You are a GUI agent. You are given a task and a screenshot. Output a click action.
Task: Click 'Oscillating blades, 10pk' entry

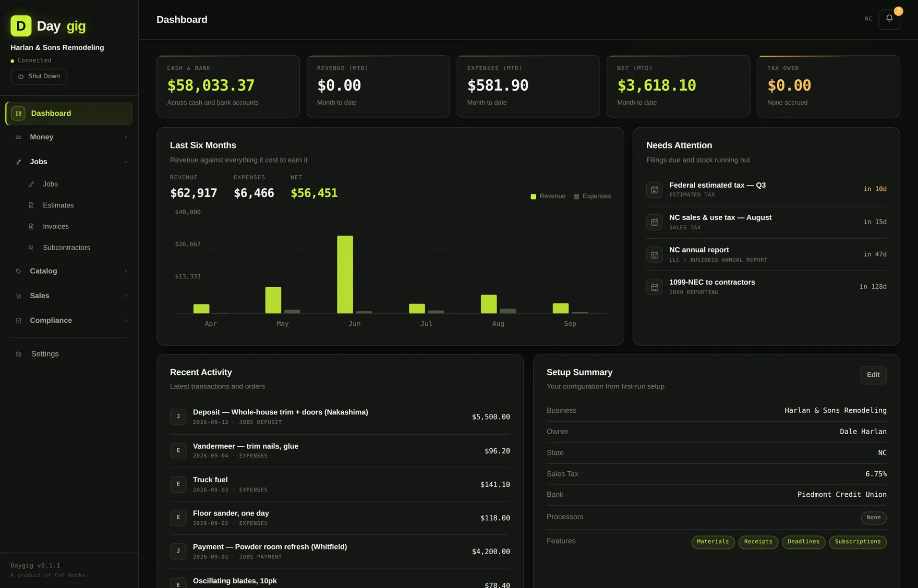click(x=235, y=581)
